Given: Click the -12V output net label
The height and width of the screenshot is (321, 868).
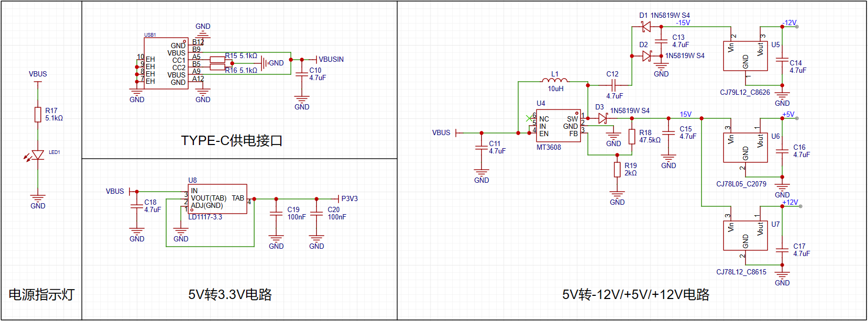Looking at the screenshot, I should (x=789, y=23).
